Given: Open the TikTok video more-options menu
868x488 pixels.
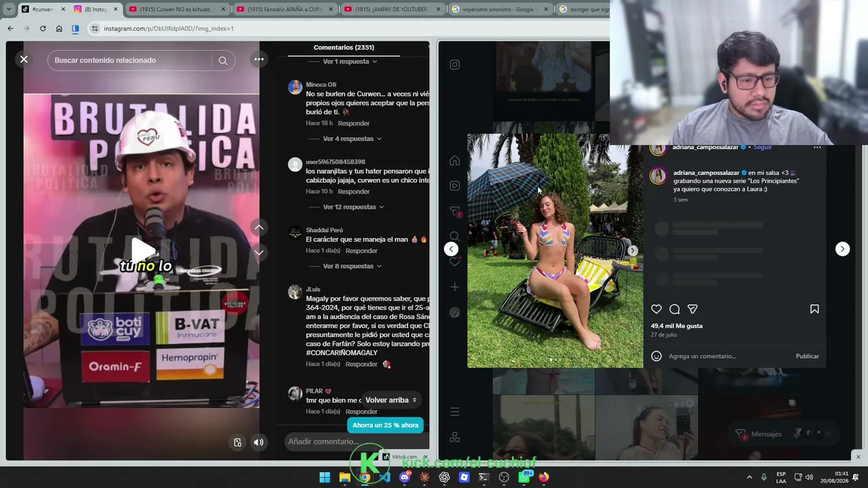Looking at the screenshot, I should pos(258,60).
